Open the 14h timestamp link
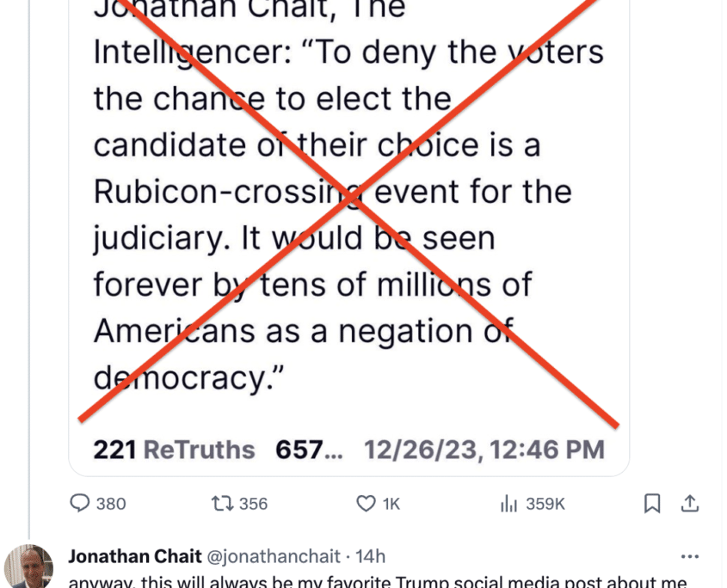The width and height of the screenshot is (727, 588). click(371, 555)
